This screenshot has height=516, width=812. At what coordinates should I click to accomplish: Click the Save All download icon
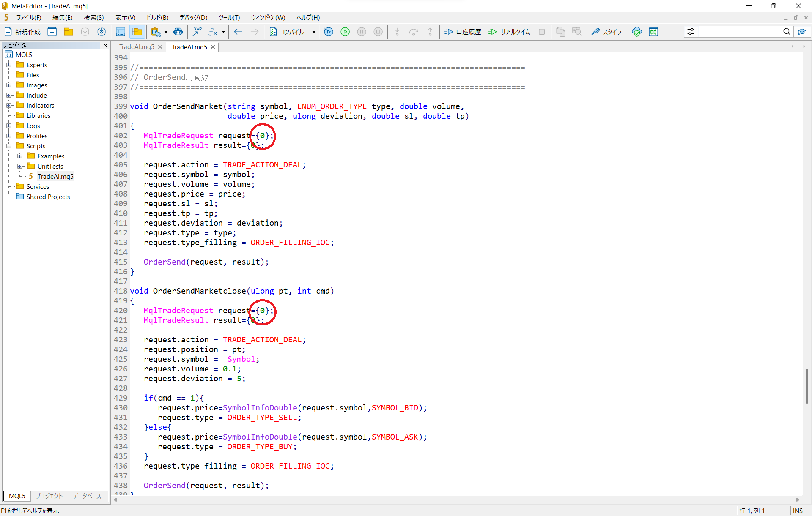click(101, 32)
